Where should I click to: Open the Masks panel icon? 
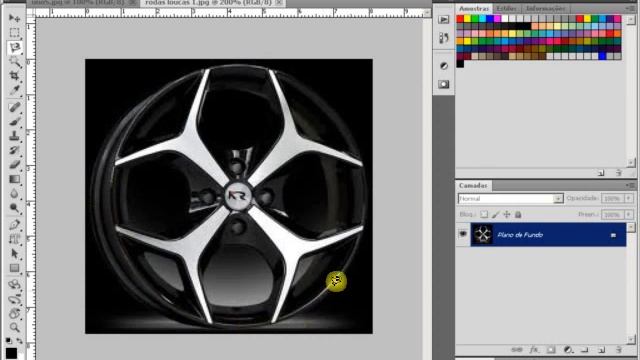(x=444, y=84)
